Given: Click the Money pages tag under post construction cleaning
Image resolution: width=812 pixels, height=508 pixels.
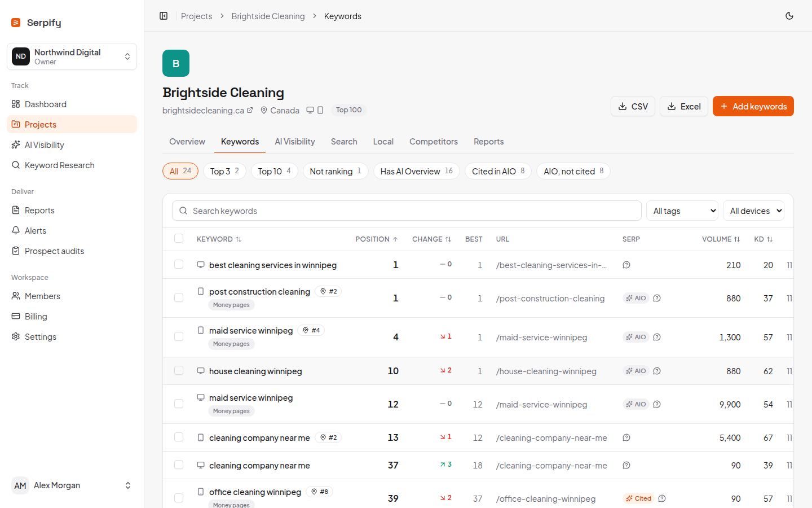Looking at the screenshot, I should click(x=231, y=305).
